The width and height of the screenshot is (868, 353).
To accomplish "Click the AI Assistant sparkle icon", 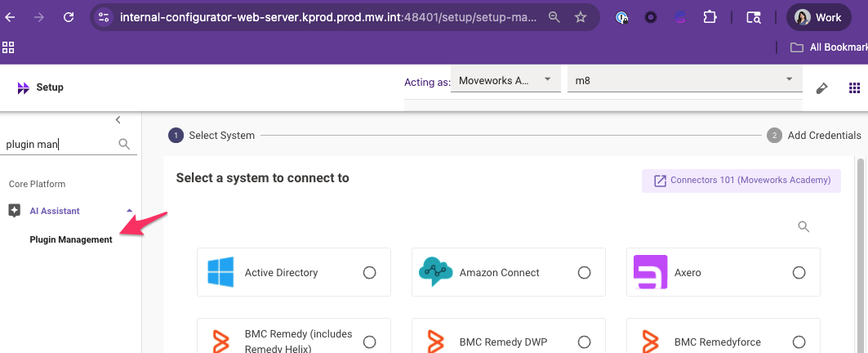I will tap(15, 211).
